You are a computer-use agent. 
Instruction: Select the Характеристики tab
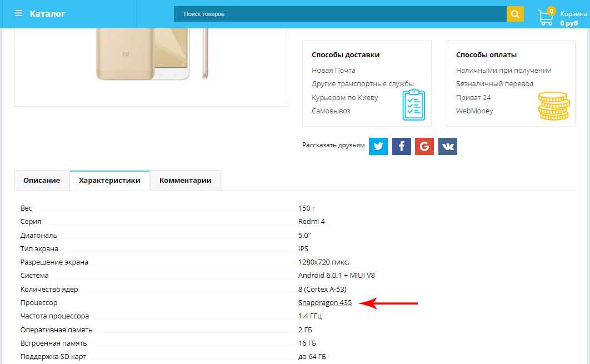tap(109, 181)
